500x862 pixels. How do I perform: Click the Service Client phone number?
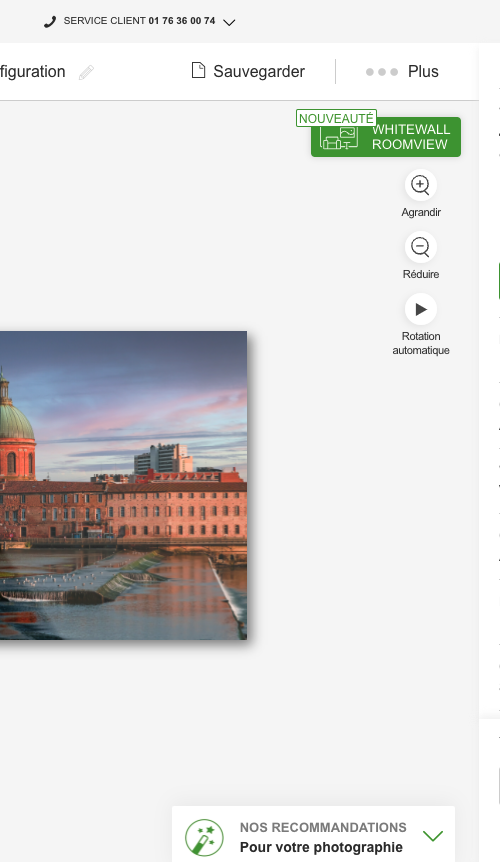[182, 21]
